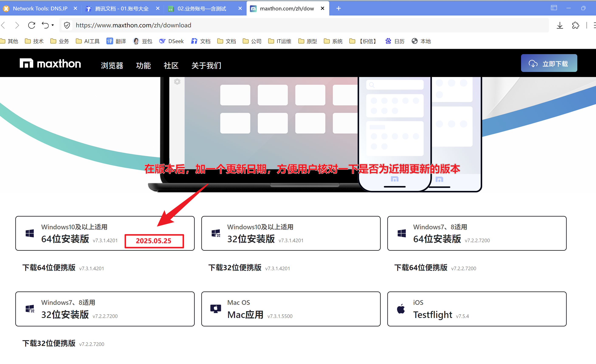Open the IT运维 bookmarks folder
Viewport: 596px width, 364px height.
pyautogui.click(x=280, y=41)
